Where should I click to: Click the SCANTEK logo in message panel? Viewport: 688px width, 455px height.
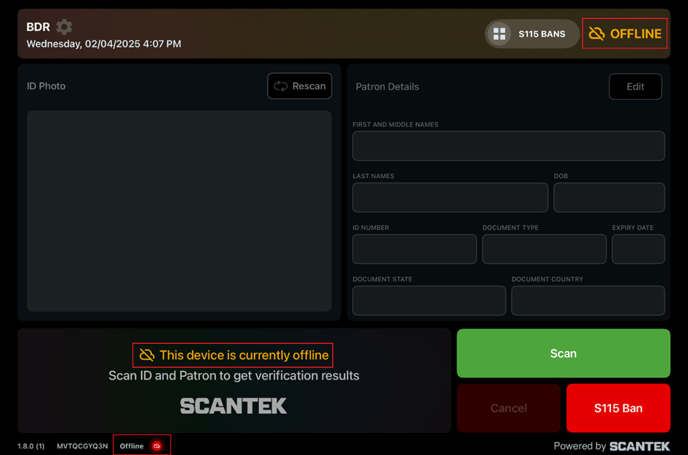coord(233,406)
